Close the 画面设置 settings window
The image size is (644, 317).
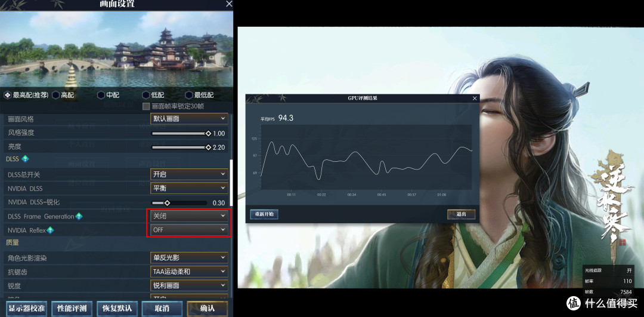click(x=229, y=4)
